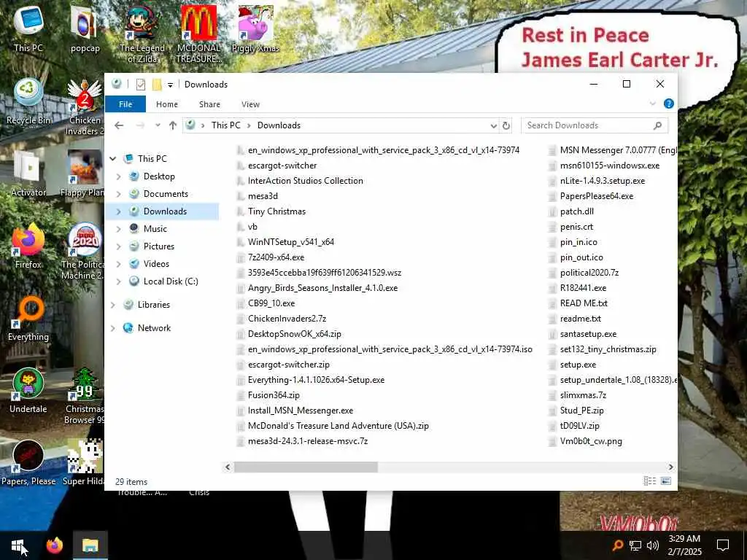Open Papers, Please desktop shortcut
Screen dimensions: 747x560
(x=28, y=463)
